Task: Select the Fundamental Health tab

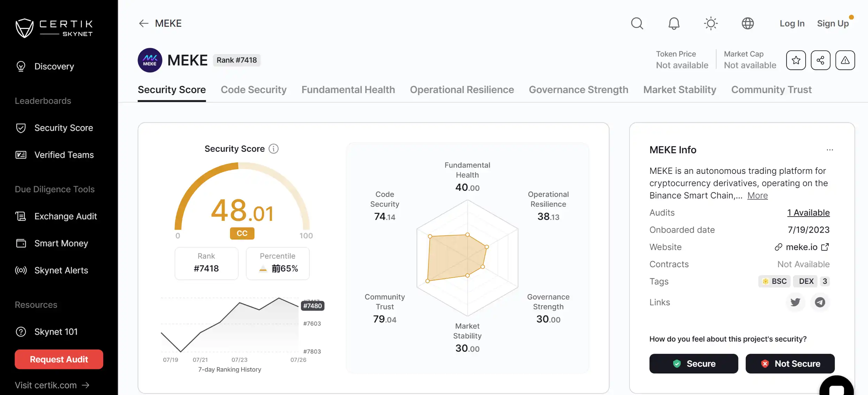Action: pyautogui.click(x=348, y=90)
